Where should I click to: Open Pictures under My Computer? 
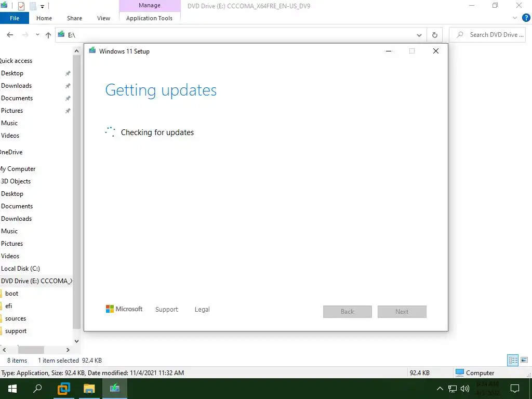pos(12,244)
